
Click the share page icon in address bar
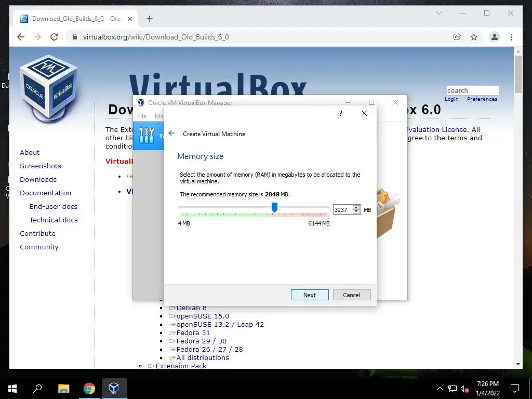point(457,37)
